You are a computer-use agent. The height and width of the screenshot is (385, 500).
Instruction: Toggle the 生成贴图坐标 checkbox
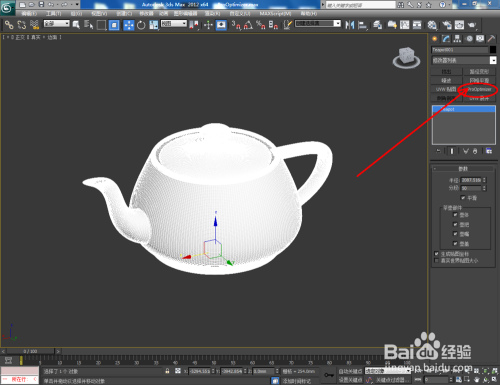tap(436, 254)
